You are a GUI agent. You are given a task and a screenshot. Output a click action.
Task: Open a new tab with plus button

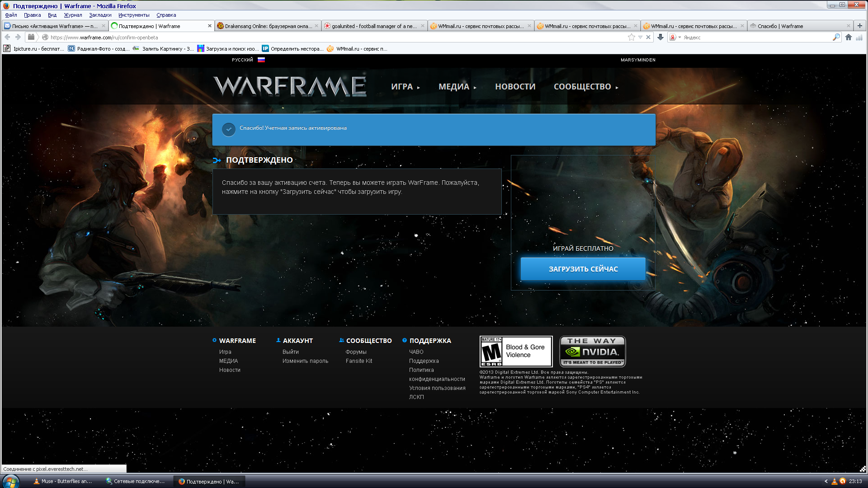860,26
